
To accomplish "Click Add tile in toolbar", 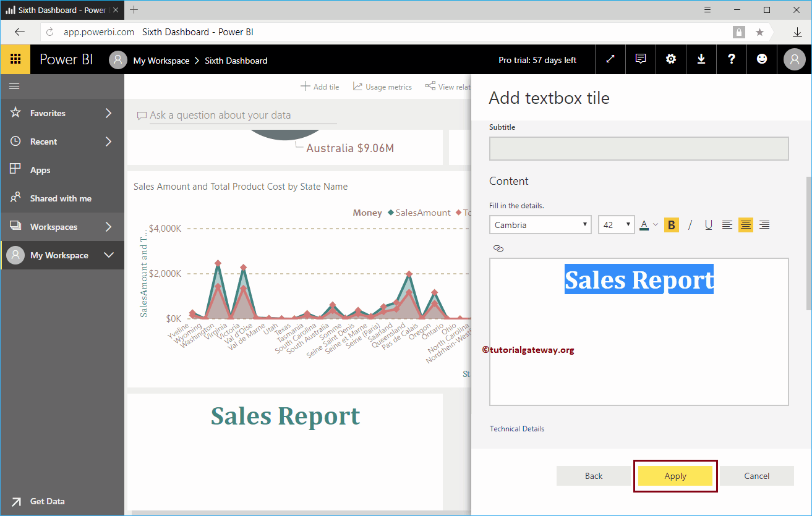I will pyautogui.click(x=320, y=87).
